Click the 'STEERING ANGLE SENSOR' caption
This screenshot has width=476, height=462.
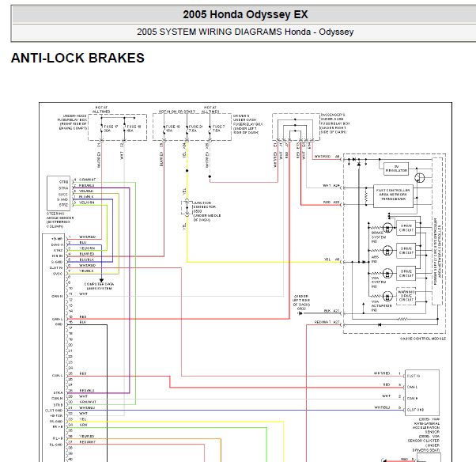click(60, 220)
